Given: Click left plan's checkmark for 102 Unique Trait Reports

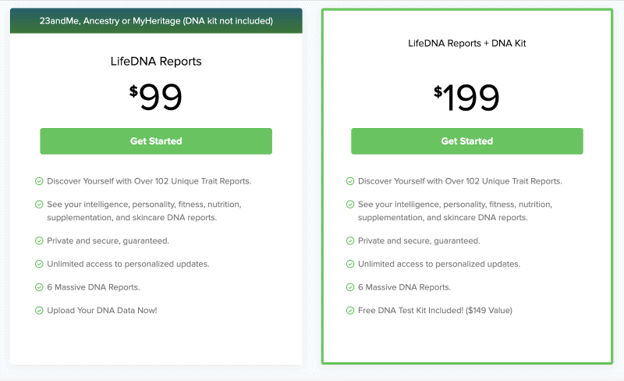Looking at the screenshot, I should [39, 181].
